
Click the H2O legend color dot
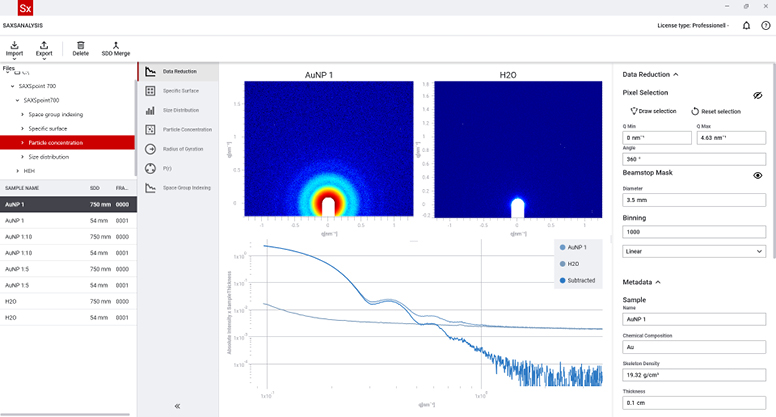tap(563, 263)
